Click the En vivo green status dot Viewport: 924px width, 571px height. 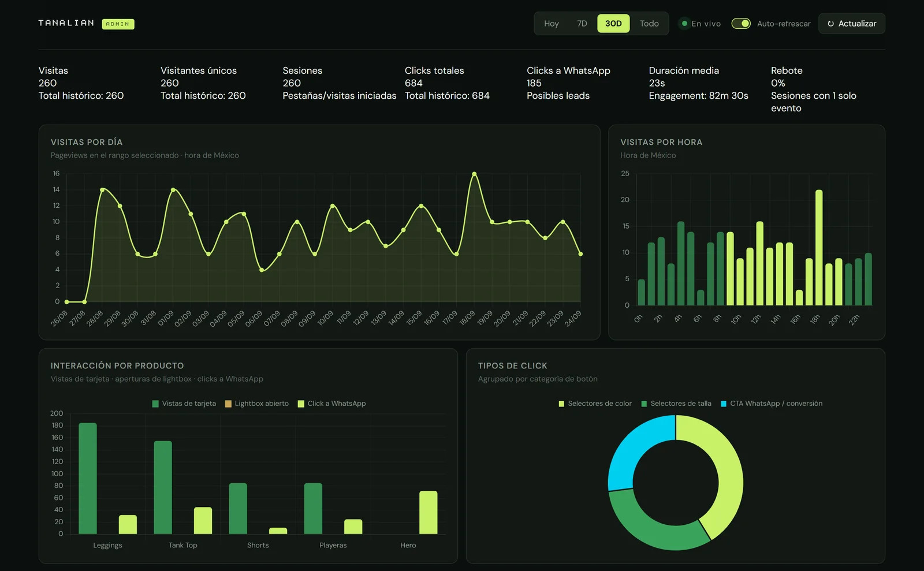[684, 24]
